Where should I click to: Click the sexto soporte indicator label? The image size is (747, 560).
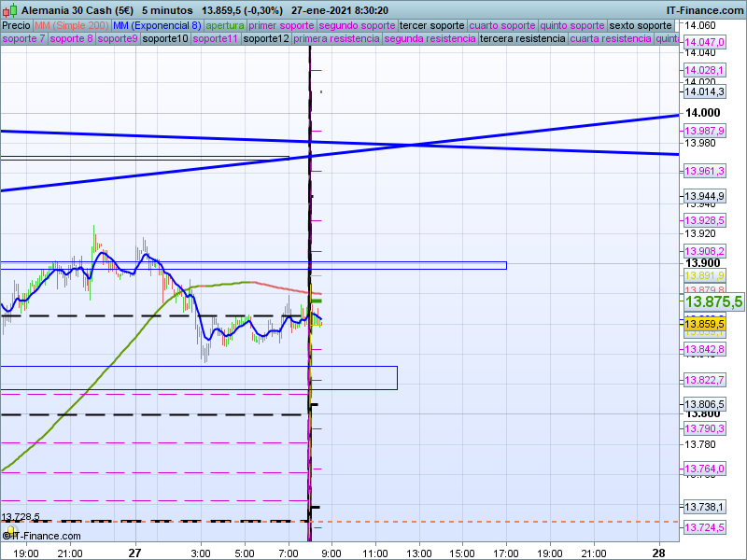[x=641, y=25]
